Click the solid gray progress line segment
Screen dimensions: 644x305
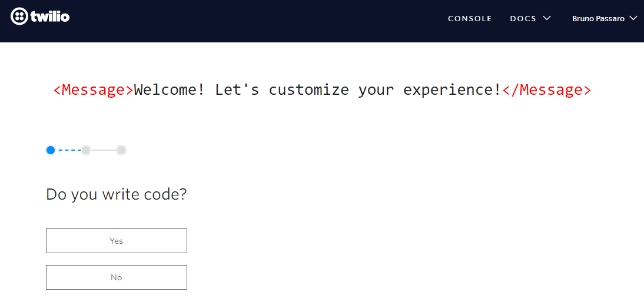click(104, 150)
